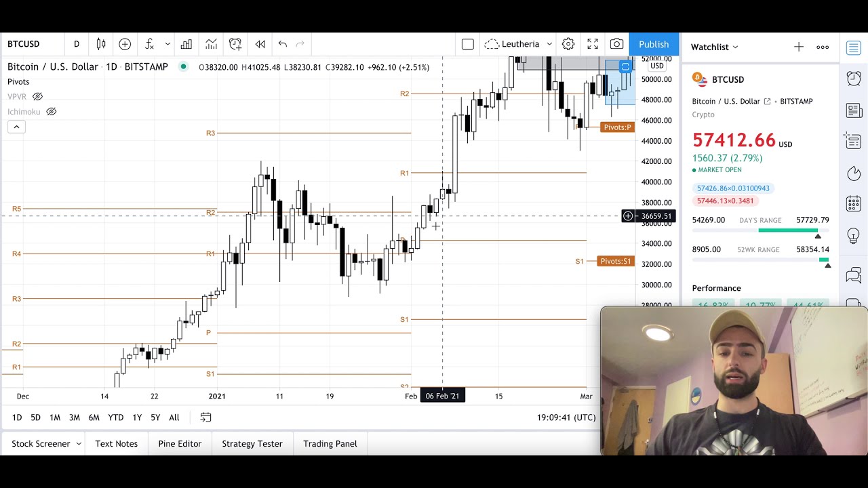
Task: Start bar replay with the rewind icon
Action: [260, 44]
